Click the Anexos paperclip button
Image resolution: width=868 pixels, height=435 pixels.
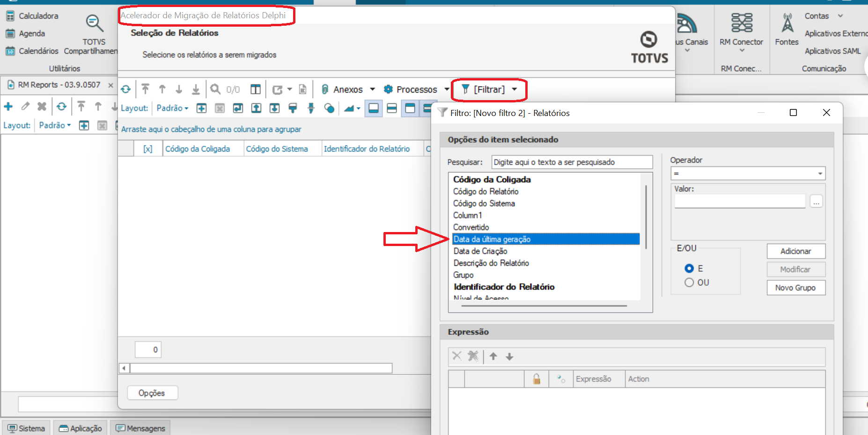coord(342,89)
